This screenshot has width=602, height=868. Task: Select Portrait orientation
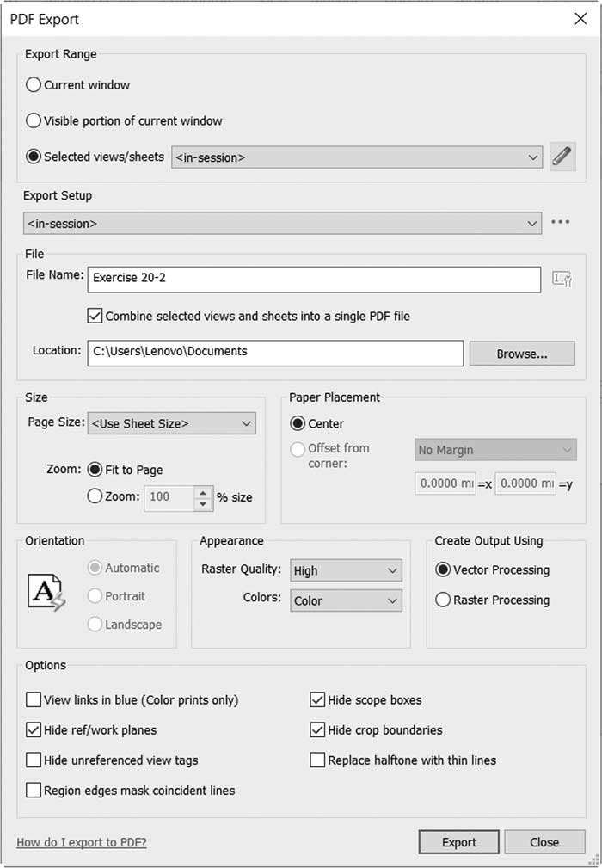coord(95,596)
